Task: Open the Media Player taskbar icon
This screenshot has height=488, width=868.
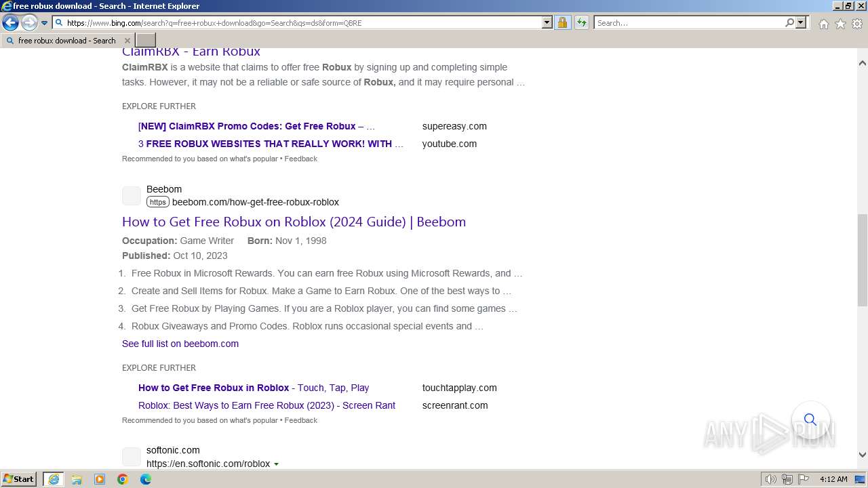Action: coord(100,479)
